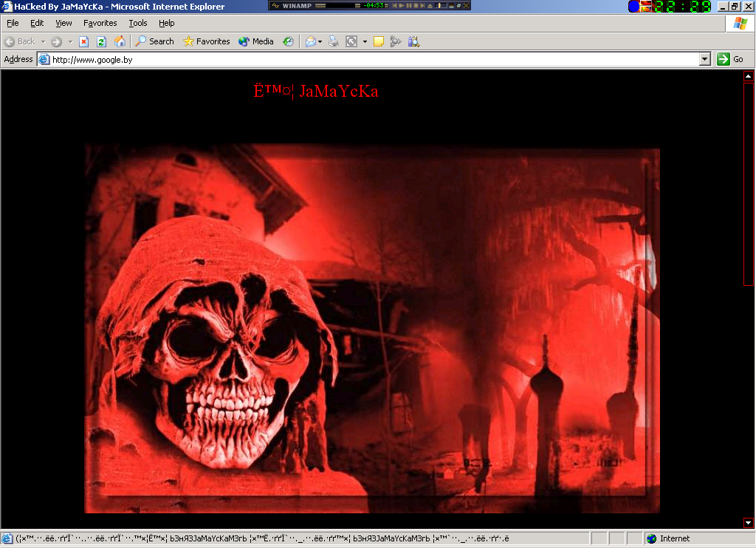The height and width of the screenshot is (548, 756).
Task: Show browsing History
Action: point(288,41)
